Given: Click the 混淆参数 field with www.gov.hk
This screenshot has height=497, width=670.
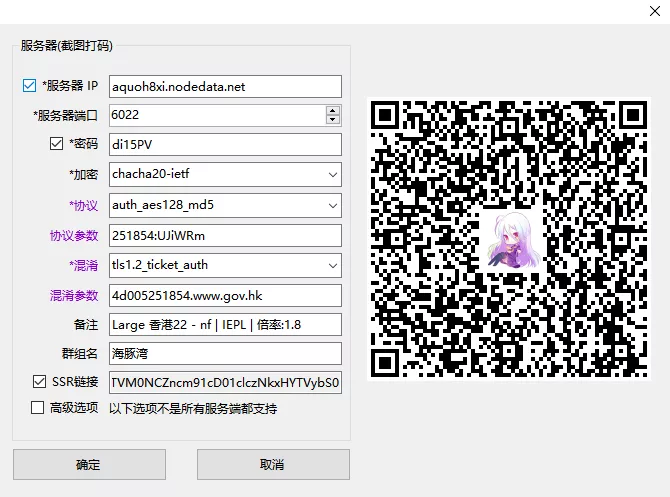Looking at the screenshot, I should point(225,295).
